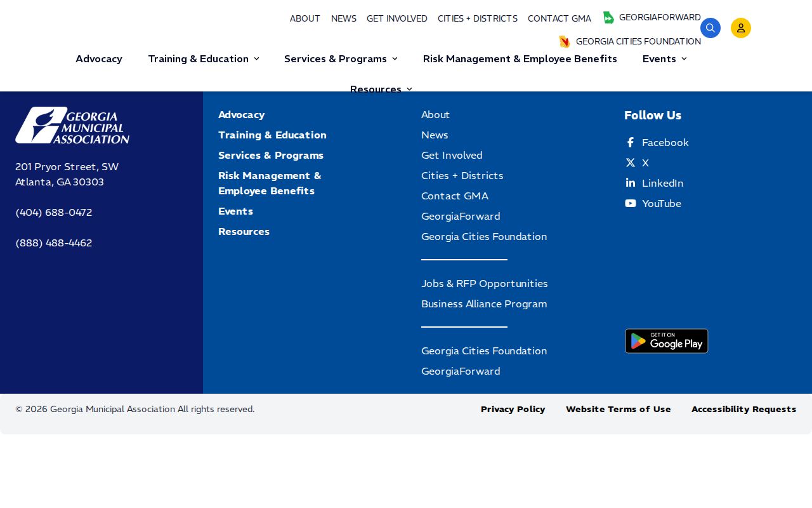Open Risk Management & Employee Benefits nav item
812x508 pixels.
(x=520, y=59)
